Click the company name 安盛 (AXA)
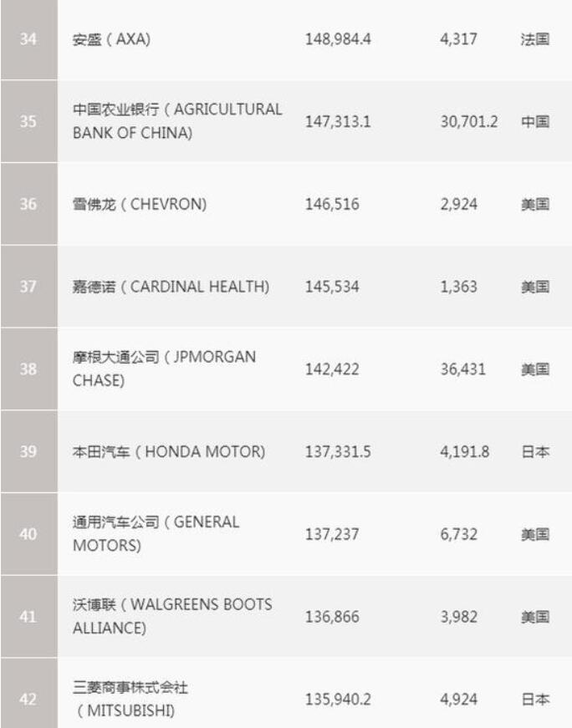Image resolution: width=572 pixels, height=728 pixels. 111,39
